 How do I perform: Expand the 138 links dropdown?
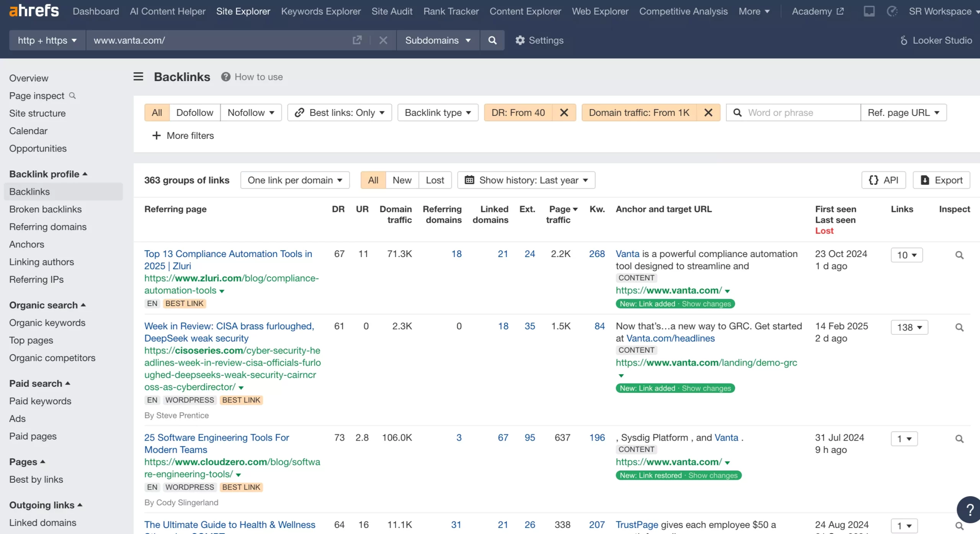pos(909,327)
